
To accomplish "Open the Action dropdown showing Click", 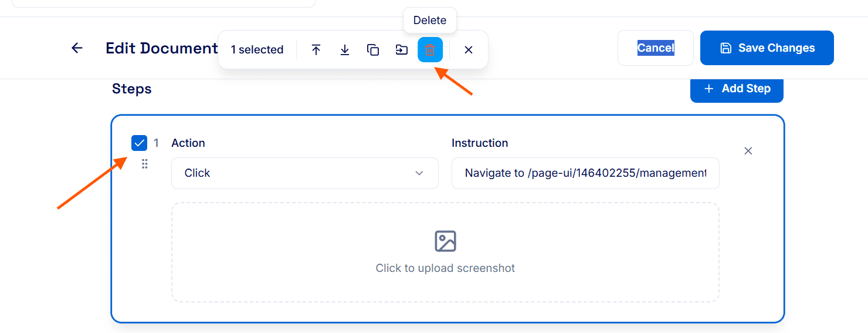I will (x=305, y=173).
